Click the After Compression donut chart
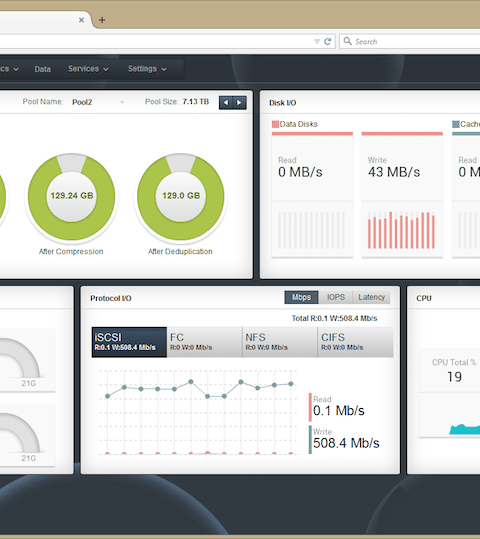This screenshot has height=539, width=480. click(72, 196)
